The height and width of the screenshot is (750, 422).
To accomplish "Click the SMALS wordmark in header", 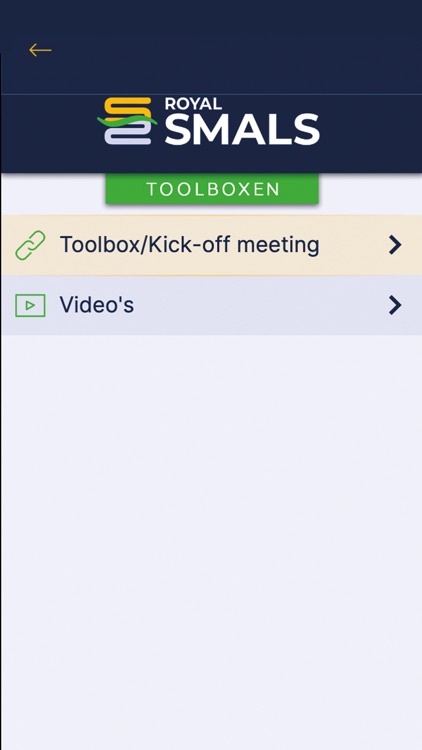I will click(242, 130).
